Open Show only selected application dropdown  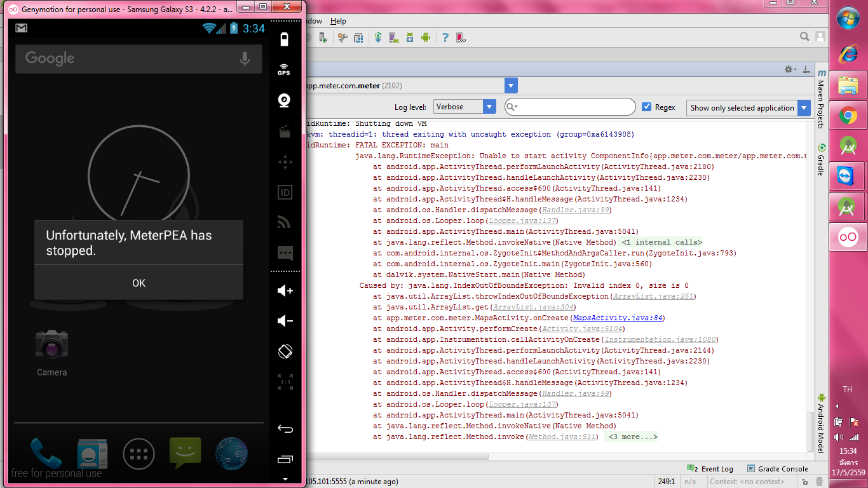[x=749, y=107]
